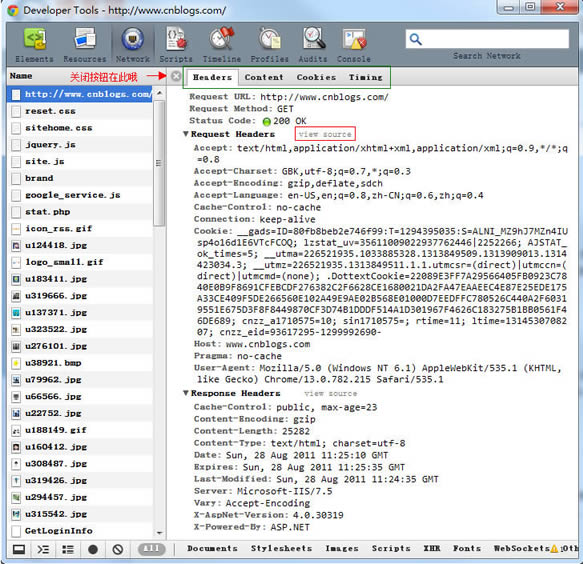Show the Console panel icon
The height and width of the screenshot is (564, 583).
point(354,39)
